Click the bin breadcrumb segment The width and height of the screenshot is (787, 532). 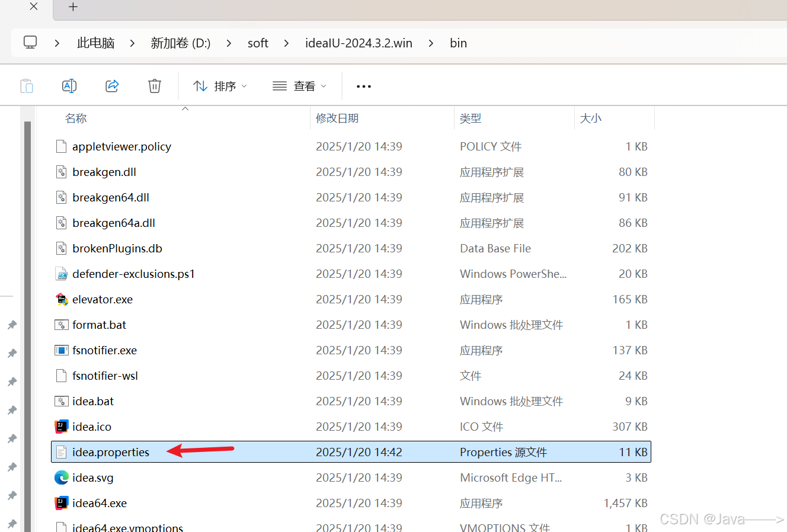[x=458, y=43]
